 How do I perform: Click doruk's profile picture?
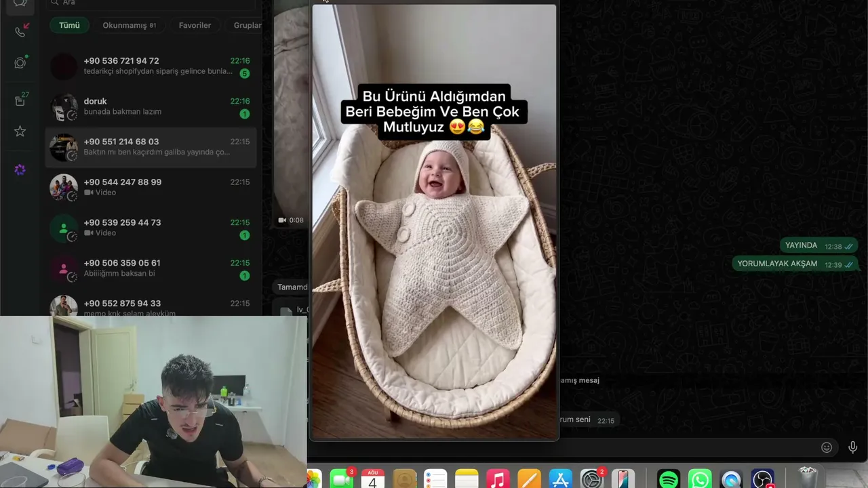pyautogui.click(x=64, y=107)
